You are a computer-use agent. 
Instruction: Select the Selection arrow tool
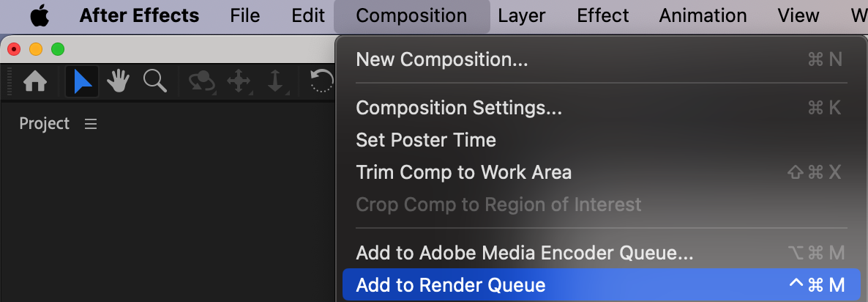tap(82, 82)
